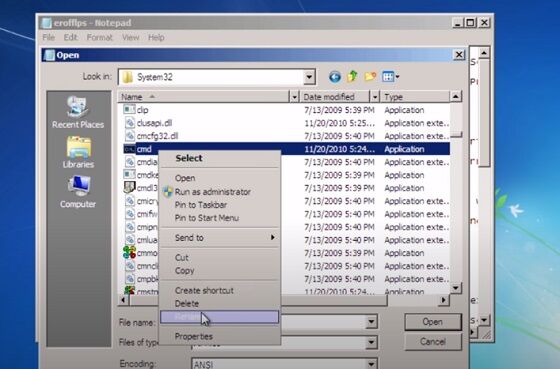Sort by Type column header
This screenshot has height=369, width=560.
(415, 97)
